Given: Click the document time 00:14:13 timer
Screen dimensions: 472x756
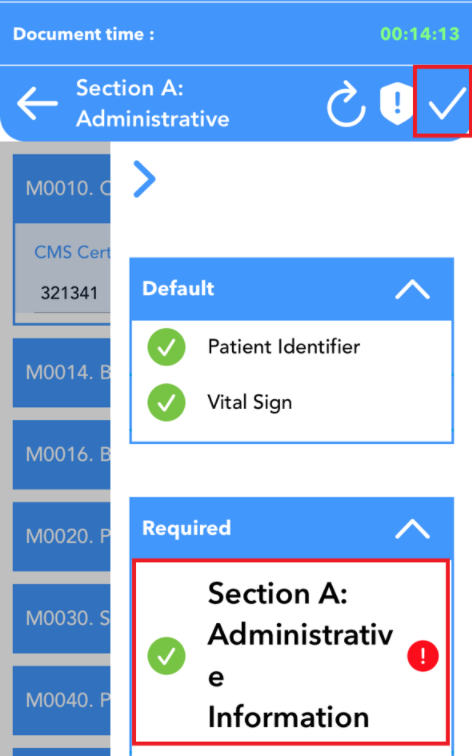Looking at the screenshot, I should point(420,34).
